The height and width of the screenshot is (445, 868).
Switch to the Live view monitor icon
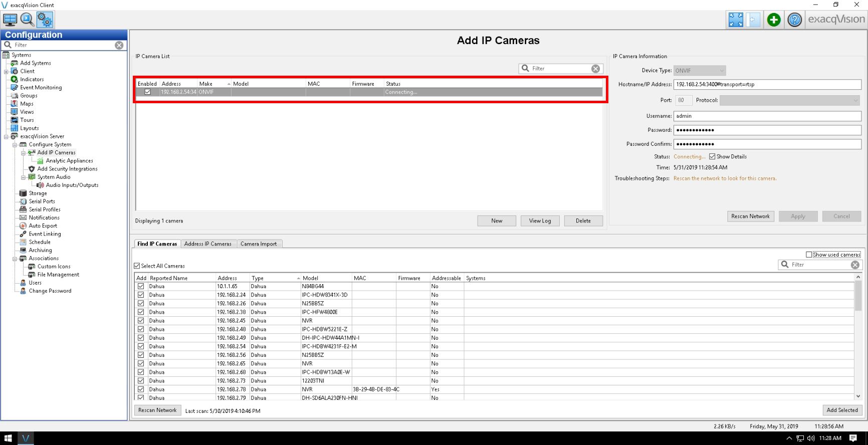tap(10, 20)
